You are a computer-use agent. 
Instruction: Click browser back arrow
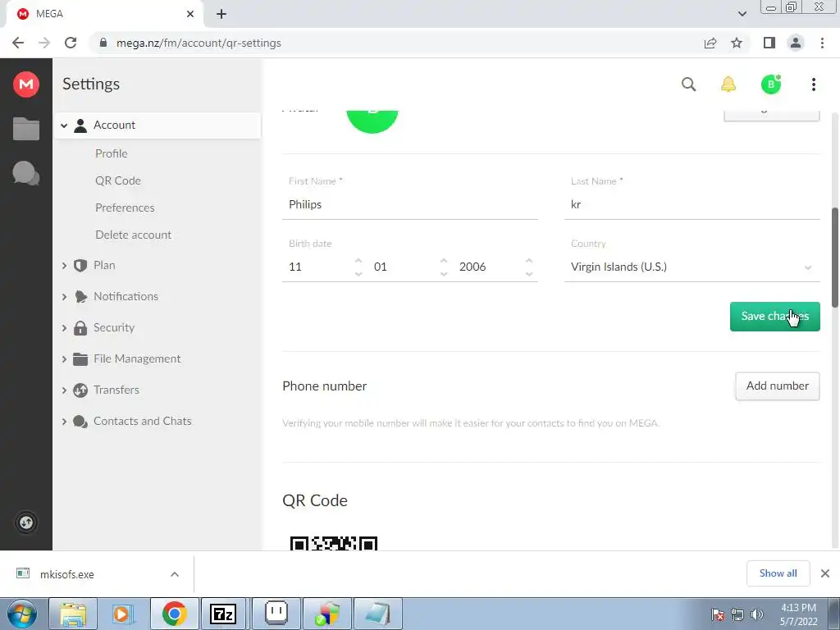pyautogui.click(x=18, y=43)
